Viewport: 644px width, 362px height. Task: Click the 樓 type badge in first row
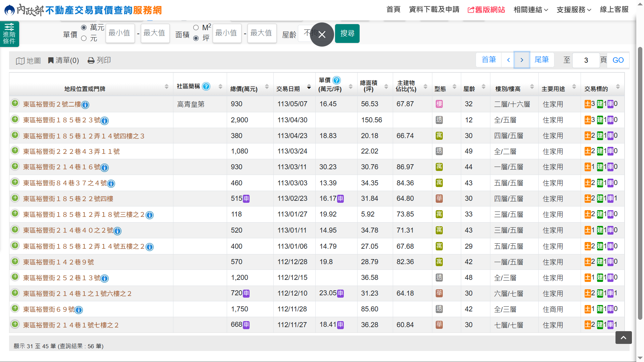[x=439, y=104]
